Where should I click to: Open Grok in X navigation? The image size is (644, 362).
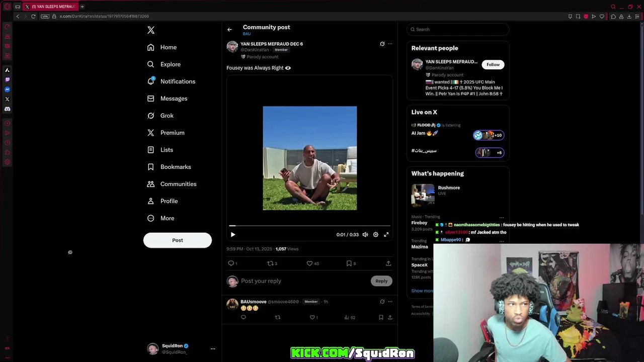pos(160,116)
